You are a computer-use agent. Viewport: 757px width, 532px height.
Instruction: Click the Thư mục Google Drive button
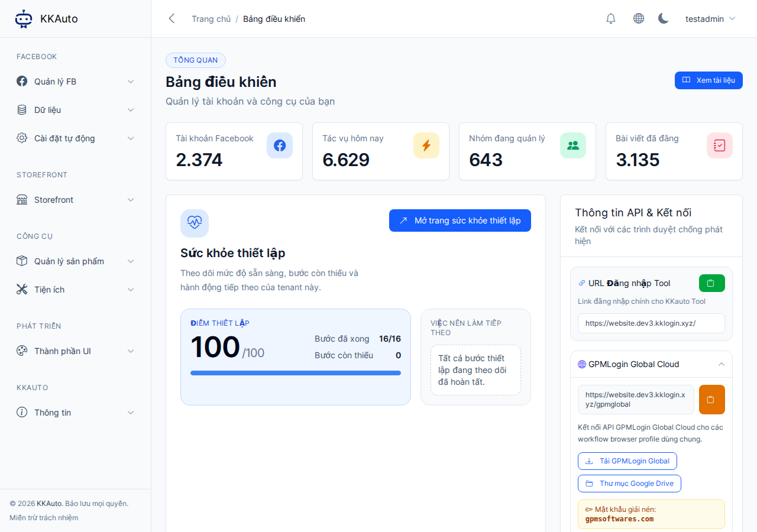[x=630, y=484]
